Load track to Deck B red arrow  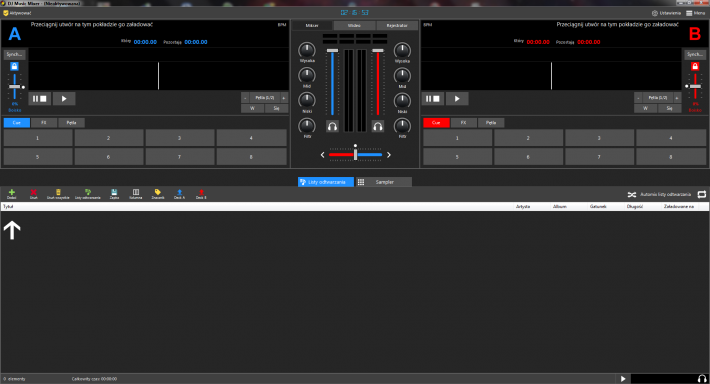click(x=201, y=194)
